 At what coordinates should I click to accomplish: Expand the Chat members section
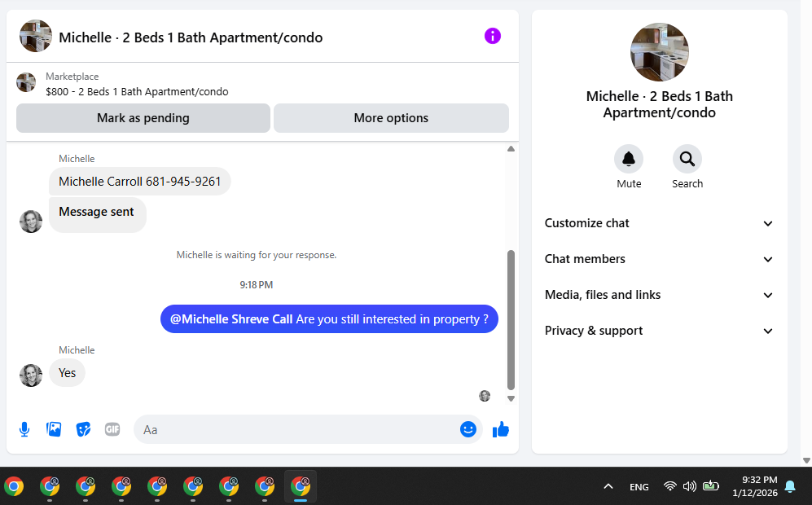[x=659, y=259]
